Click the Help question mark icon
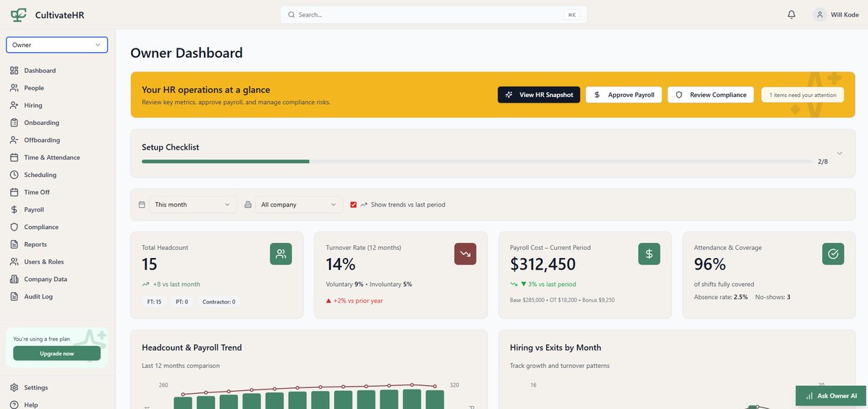The image size is (868, 409). (x=14, y=405)
